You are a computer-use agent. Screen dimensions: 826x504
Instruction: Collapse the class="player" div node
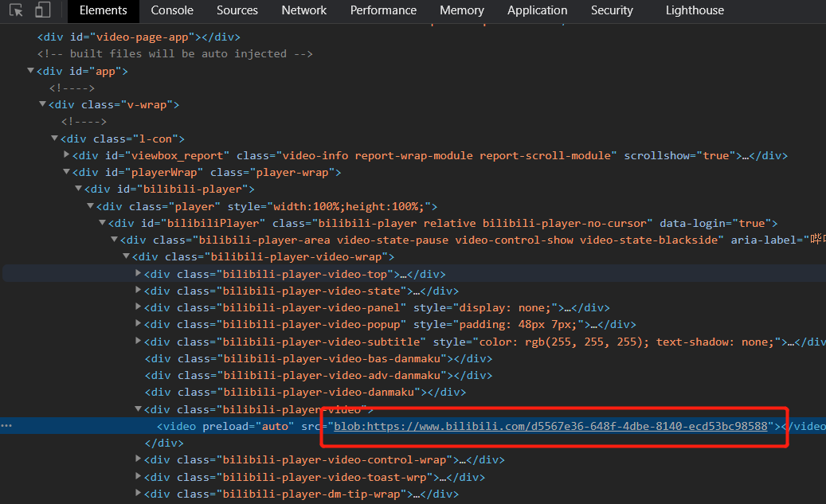point(90,206)
